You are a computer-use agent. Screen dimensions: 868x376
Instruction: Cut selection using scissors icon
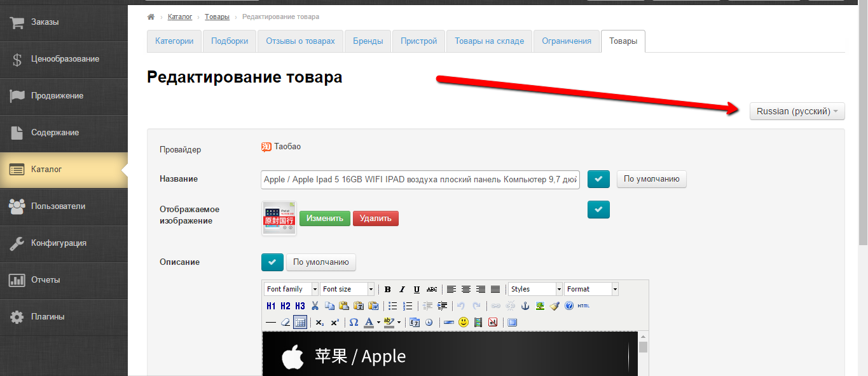point(315,305)
